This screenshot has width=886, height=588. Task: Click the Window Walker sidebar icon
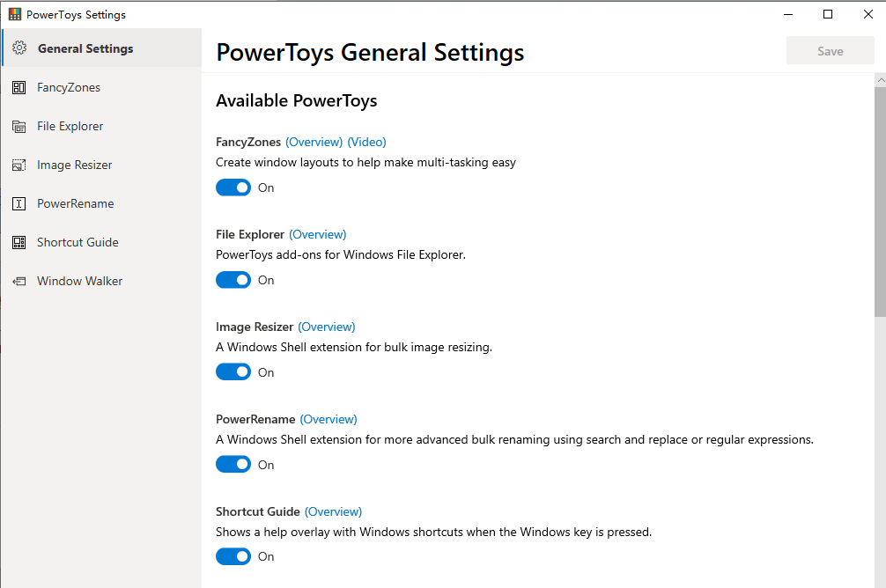[x=18, y=281]
